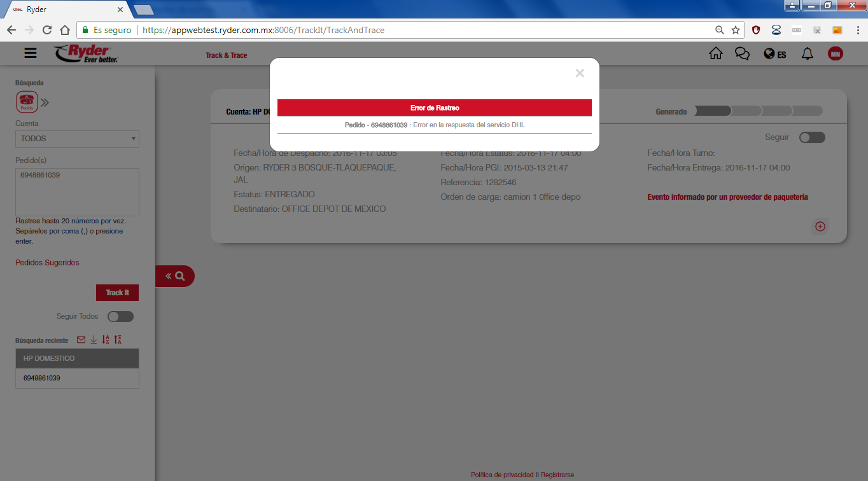This screenshot has height=481, width=868.
Task: Sort recent searches Z to A
Action: [x=118, y=340]
